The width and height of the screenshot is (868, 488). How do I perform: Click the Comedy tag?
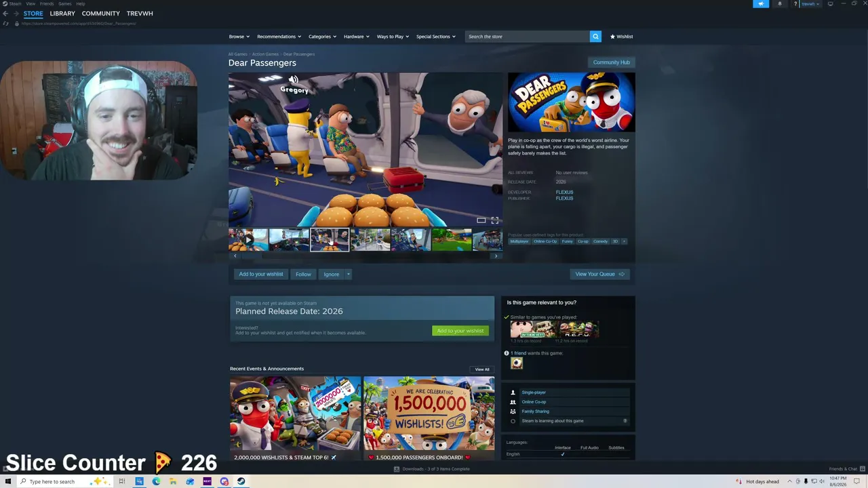click(x=601, y=241)
